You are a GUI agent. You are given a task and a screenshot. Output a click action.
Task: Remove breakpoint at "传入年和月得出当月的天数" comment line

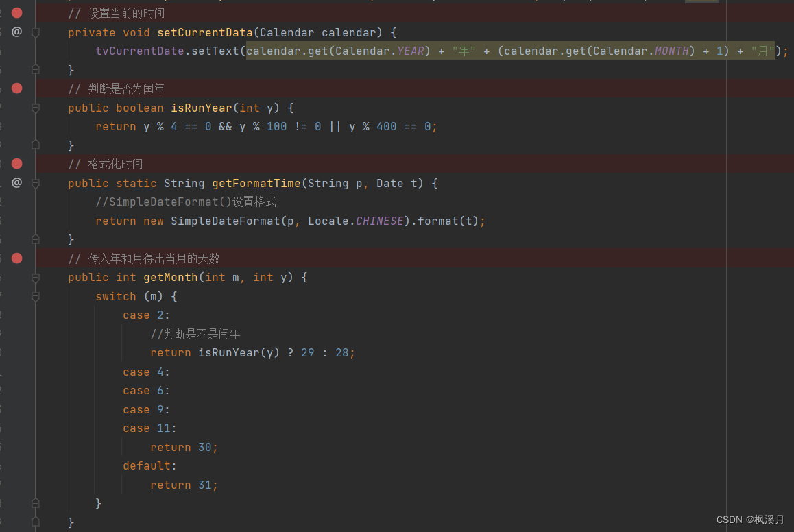click(16, 258)
